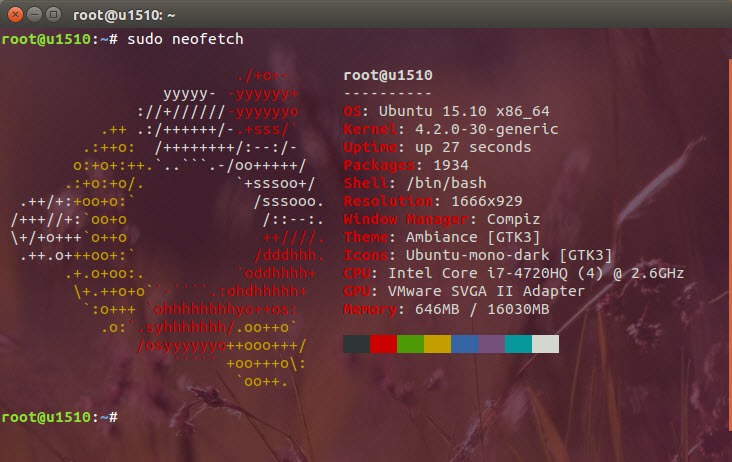Select the yellow color block
Screen dimensions: 732x462
tap(437, 345)
